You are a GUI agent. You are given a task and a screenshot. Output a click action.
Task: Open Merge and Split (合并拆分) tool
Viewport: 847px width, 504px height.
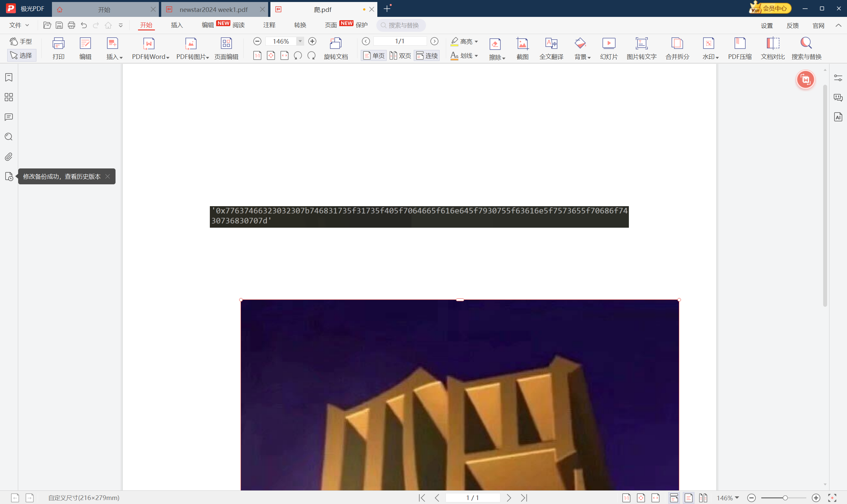(677, 49)
